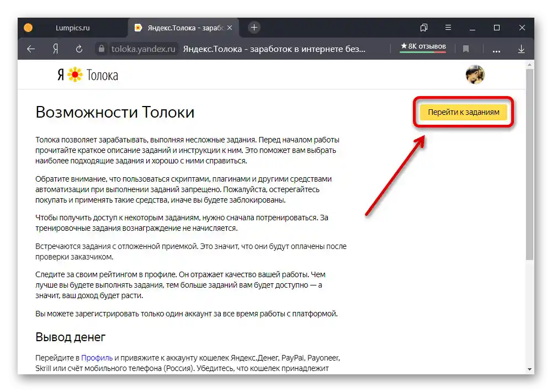Viewport: 552px width, 392px height.
Task: Maximize the browser window
Action: [x=497, y=28]
